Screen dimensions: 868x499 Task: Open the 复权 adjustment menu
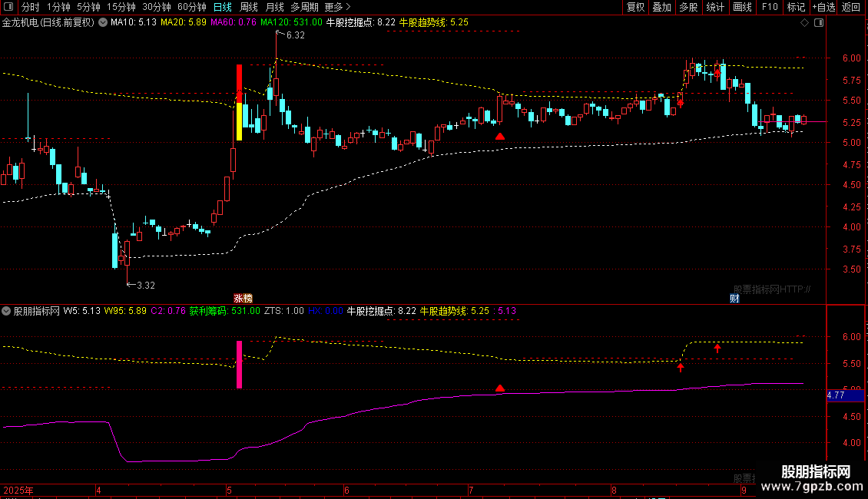635,7
